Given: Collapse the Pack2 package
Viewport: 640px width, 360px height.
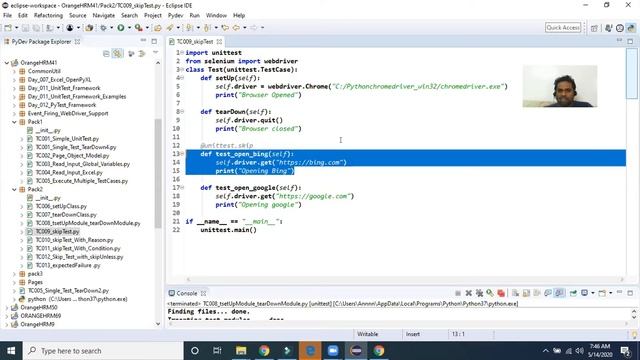Looking at the screenshot, I should [x=14, y=189].
